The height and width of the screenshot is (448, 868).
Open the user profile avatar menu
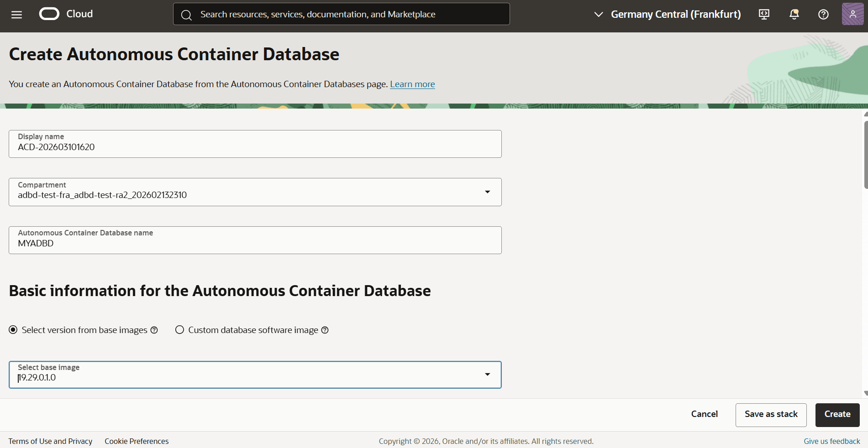click(852, 14)
